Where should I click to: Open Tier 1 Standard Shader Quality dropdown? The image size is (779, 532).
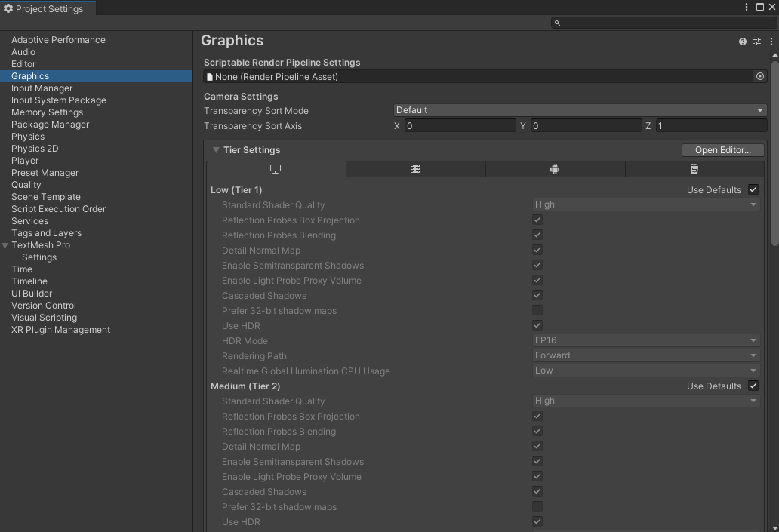coord(646,204)
